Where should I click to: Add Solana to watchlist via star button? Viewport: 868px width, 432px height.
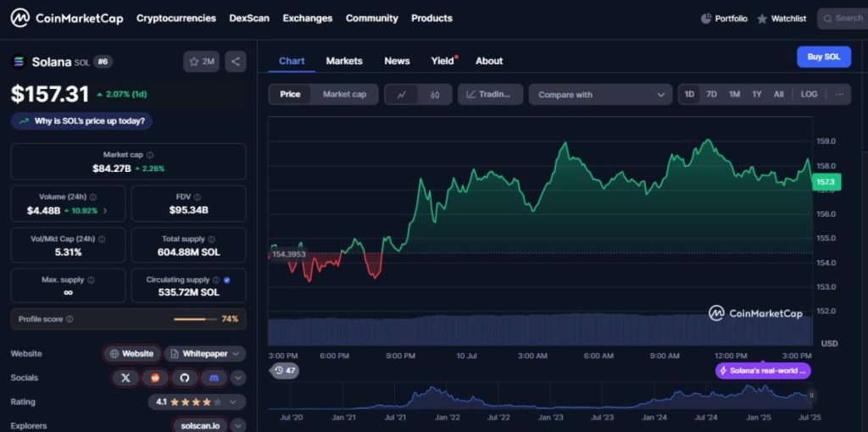(x=202, y=61)
